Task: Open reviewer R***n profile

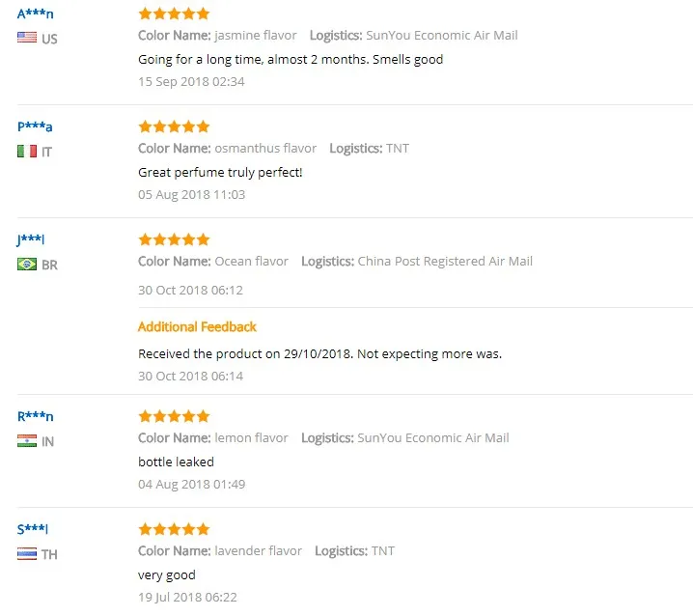Action: [x=36, y=416]
